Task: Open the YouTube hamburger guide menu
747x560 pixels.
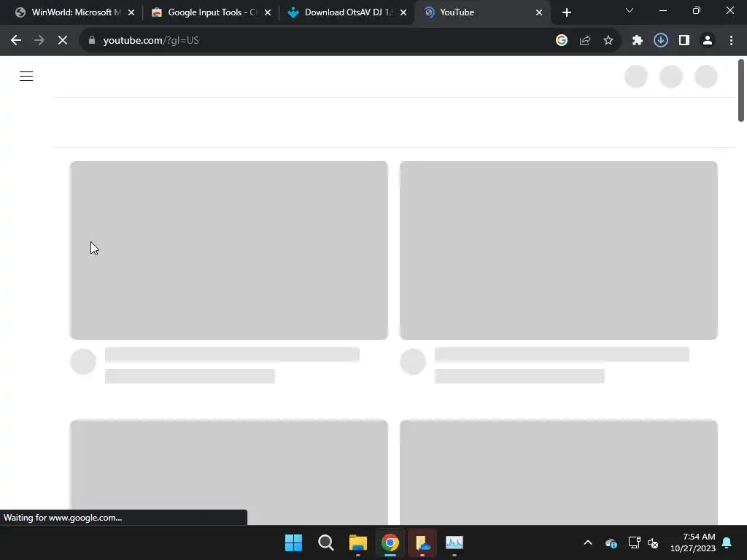Action: pyautogui.click(x=26, y=76)
